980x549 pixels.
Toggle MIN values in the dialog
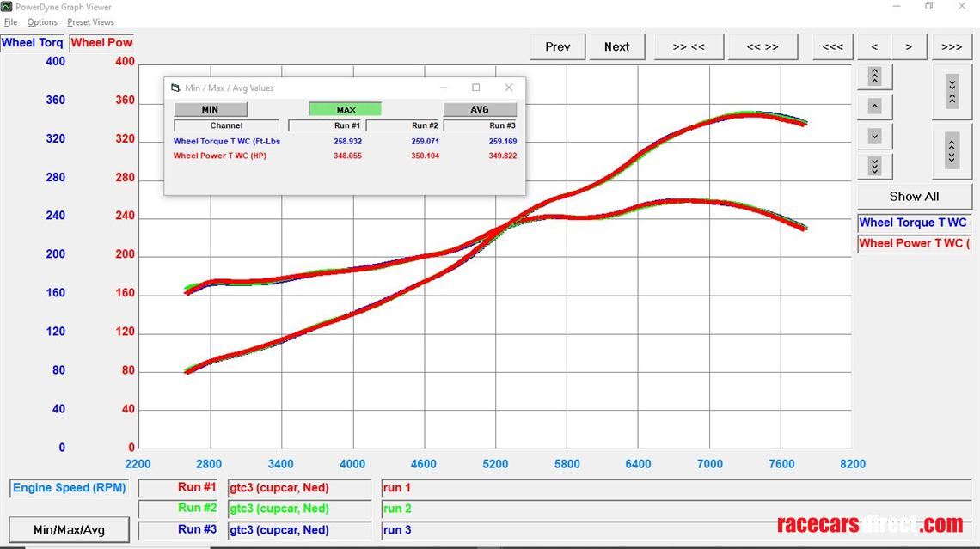[210, 109]
